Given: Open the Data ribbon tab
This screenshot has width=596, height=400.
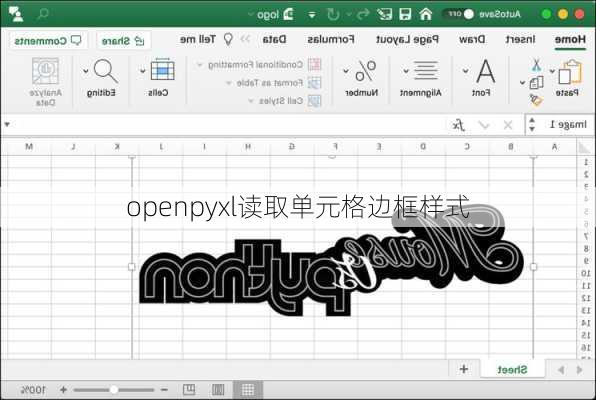Looking at the screenshot, I should [x=274, y=39].
